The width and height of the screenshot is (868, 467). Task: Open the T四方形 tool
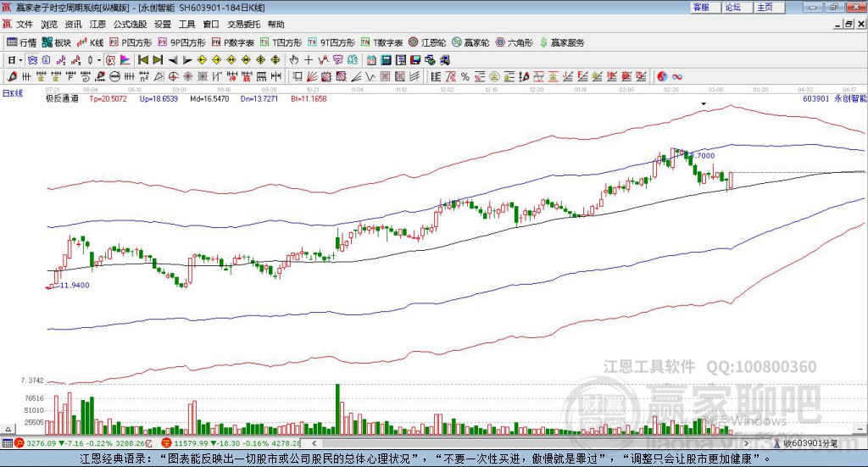[x=281, y=42]
